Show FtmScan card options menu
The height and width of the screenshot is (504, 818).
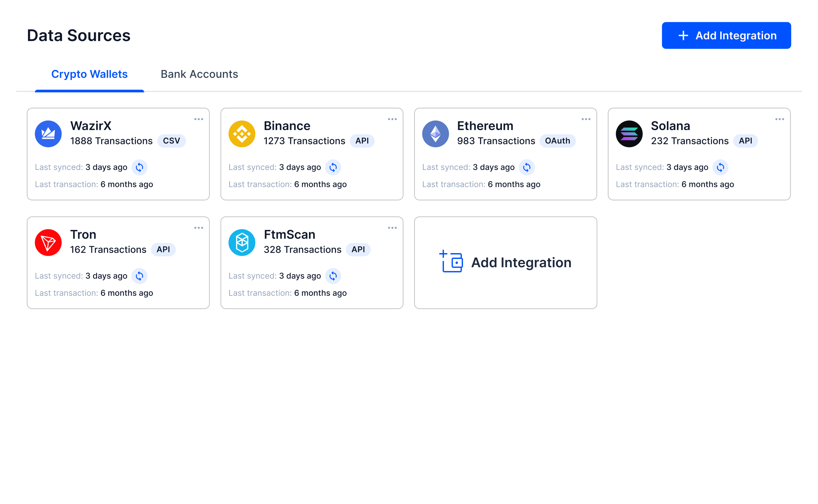coord(392,228)
